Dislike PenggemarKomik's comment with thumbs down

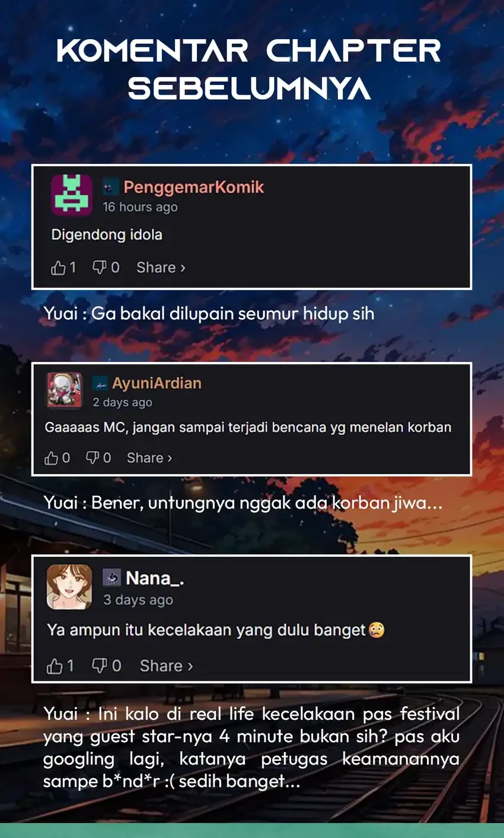pyautogui.click(x=100, y=267)
